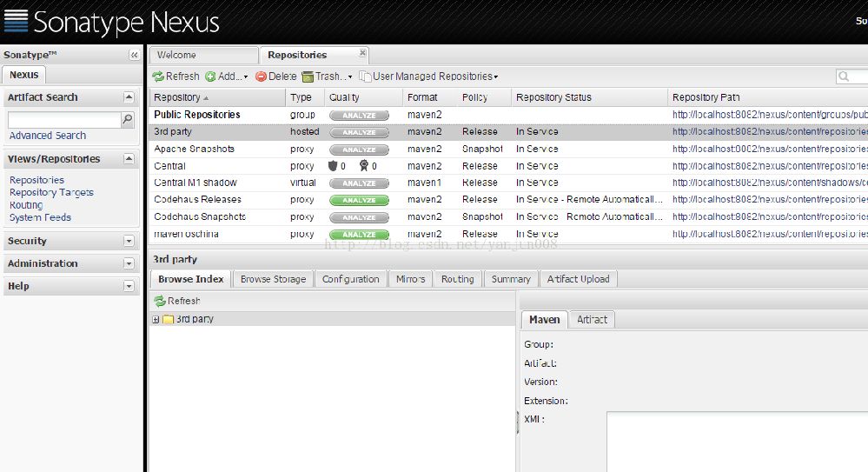868x472 pixels.
Task: Open the Mirrors tab
Action: pyautogui.click(x=411, y=279)
